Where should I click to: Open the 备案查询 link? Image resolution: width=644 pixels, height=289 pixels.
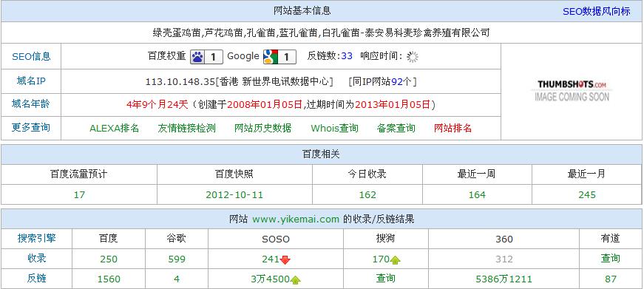[396, 128]
